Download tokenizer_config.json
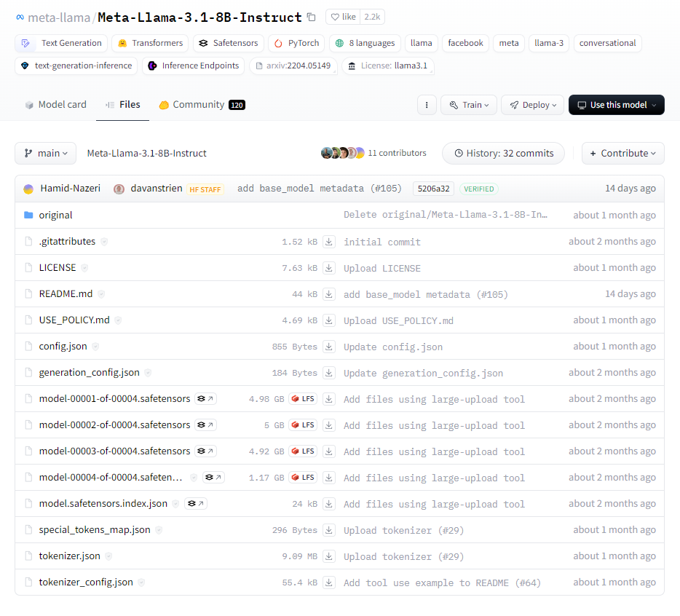The width and height of the screenshot is (680, 616). [x=329, y=583]
